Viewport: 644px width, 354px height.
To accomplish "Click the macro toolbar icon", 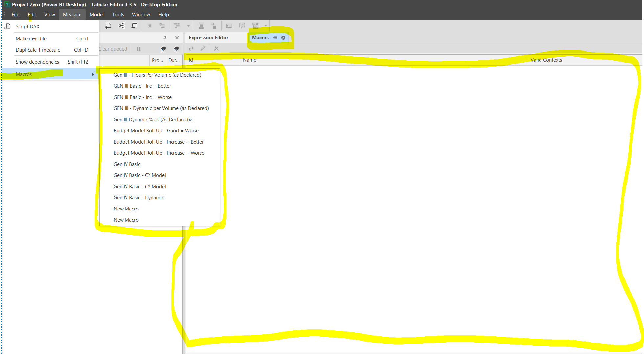I will tap(134, 26).
